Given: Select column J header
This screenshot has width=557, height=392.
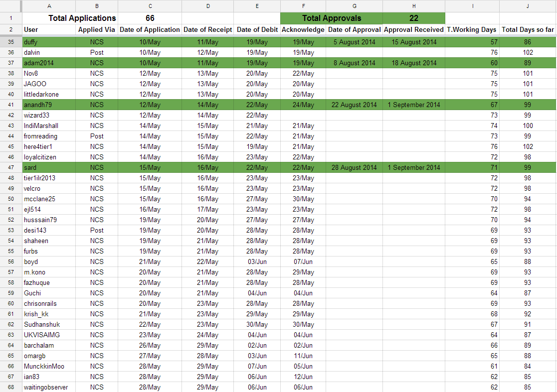Looking at the screenshot, I should coord(528,6).
